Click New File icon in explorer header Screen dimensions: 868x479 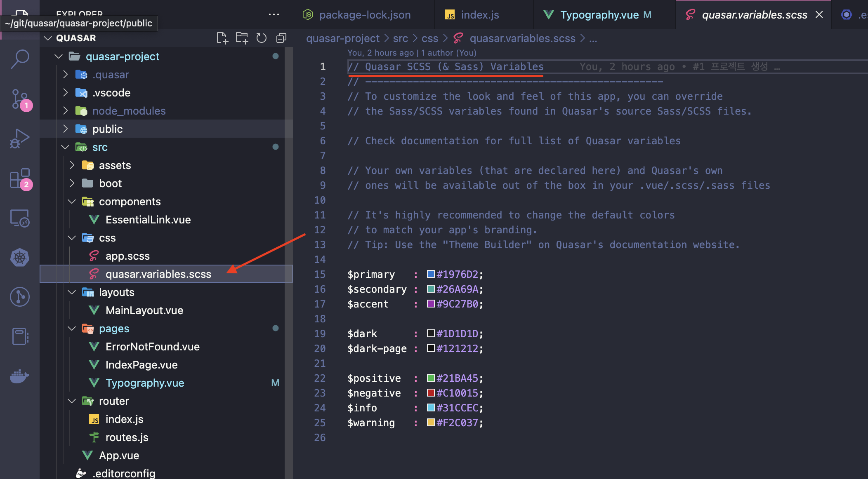[x=222, y=38]
